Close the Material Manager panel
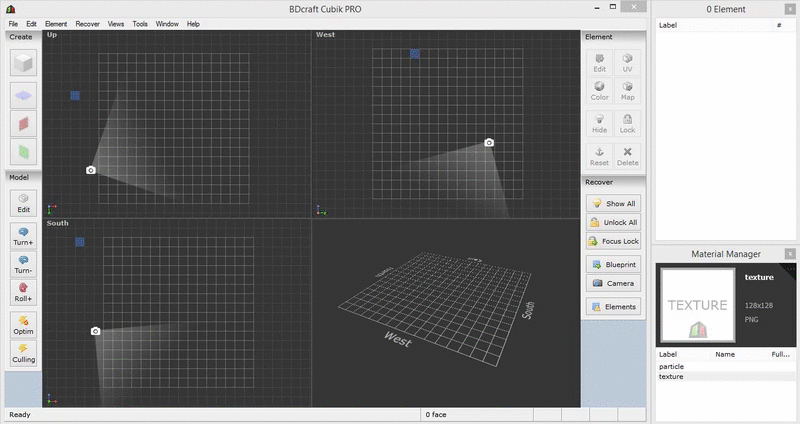Viewport: 800px width, 424px height. pyautogui.click(x=790, y=254)
